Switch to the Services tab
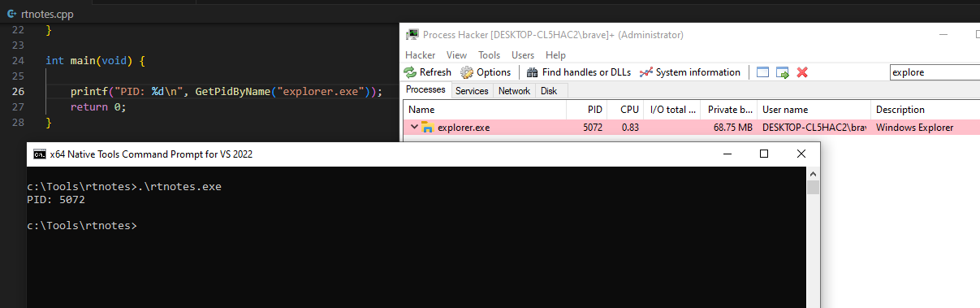980x308 pixels. coord(472,91)
